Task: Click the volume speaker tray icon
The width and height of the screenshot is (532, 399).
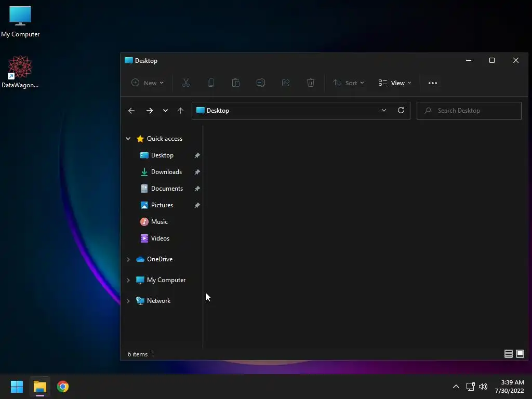Action: (483, 387)
